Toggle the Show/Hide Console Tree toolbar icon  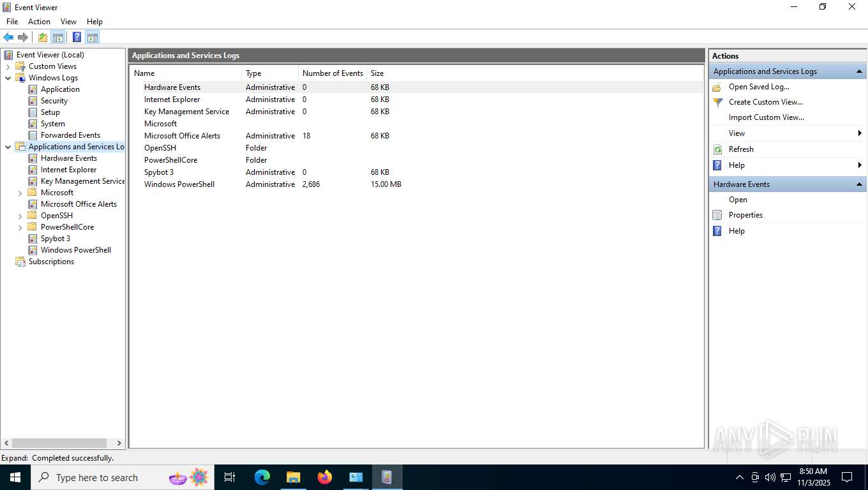coord(58,37)
